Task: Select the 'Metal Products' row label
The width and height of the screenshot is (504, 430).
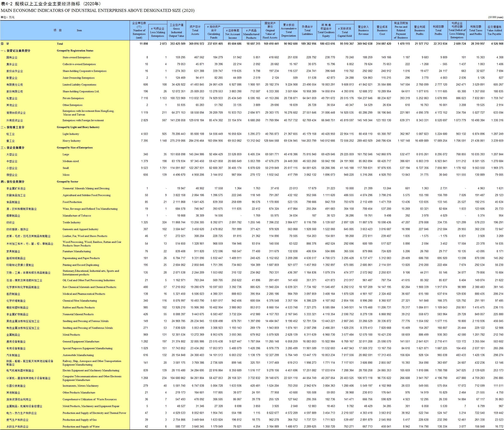Action: pos(71,335)
